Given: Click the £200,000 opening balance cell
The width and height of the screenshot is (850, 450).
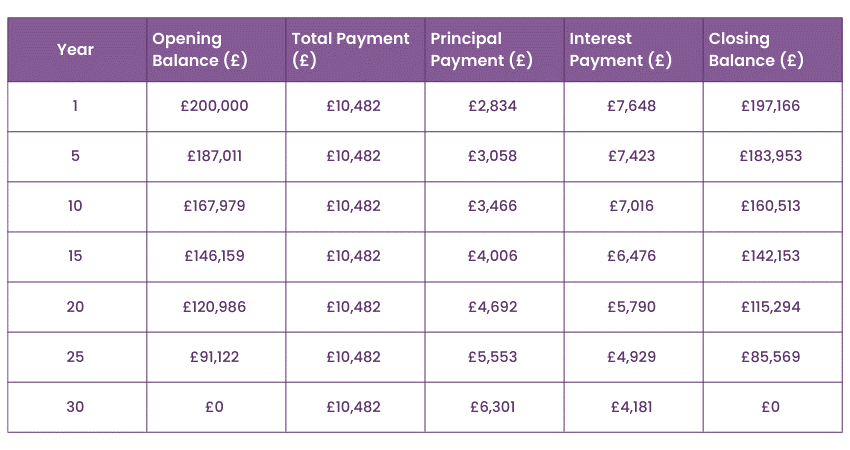Looking at the screenshot, I should click(216, 106).
